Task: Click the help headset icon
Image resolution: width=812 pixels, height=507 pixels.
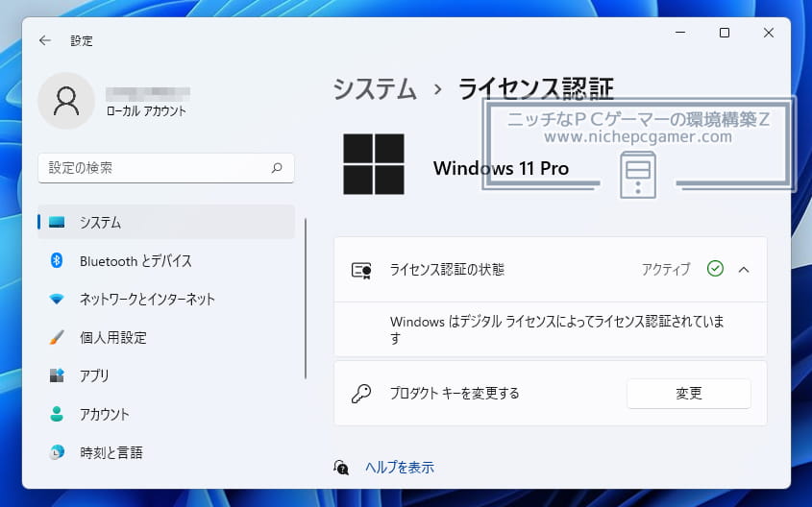Action: (x=341, y=468)
